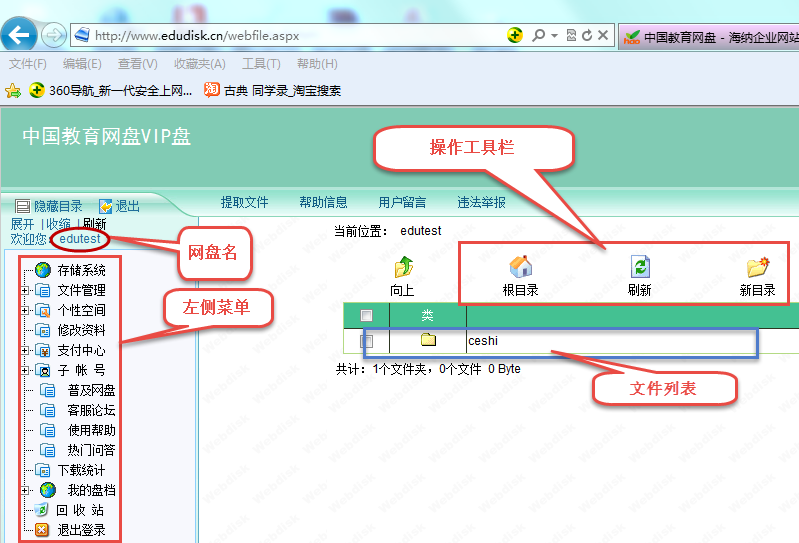Open the 360导航 bookmark

click(x=111, y=91)
